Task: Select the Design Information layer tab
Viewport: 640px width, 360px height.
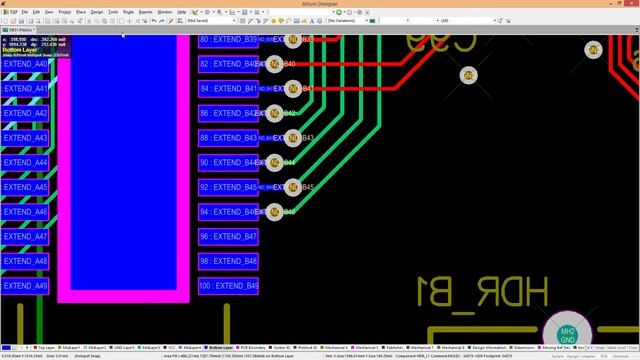Action: (x=487, y=348)
